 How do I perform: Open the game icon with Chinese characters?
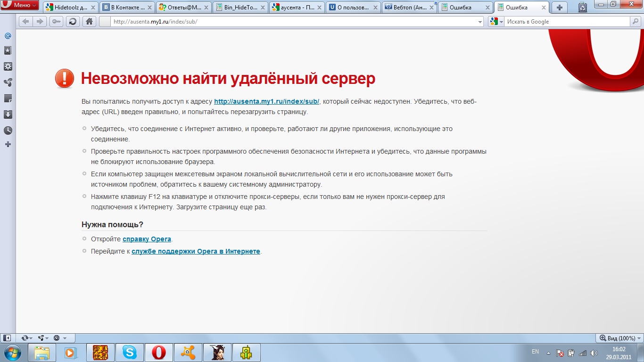click(100, 353)
